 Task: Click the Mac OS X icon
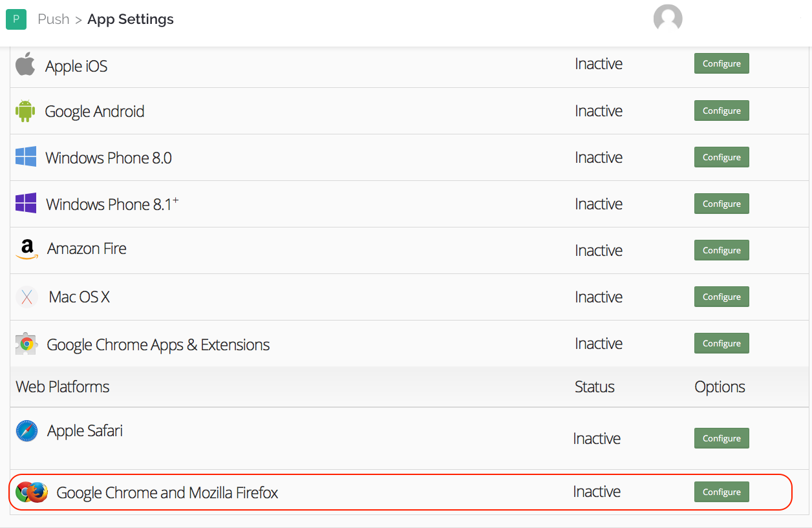coord(26,297)
